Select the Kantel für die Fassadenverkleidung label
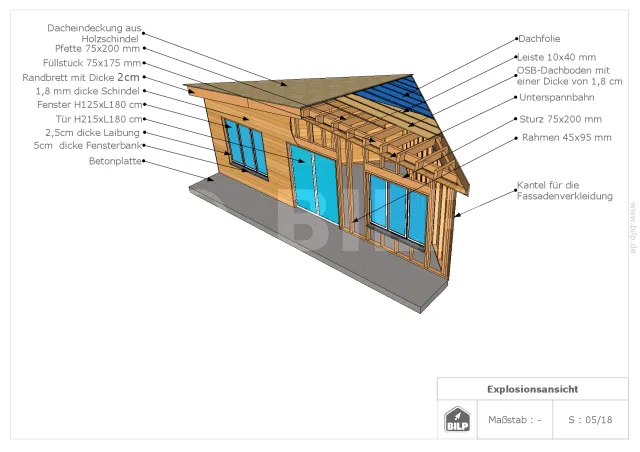Screen dimensions: 640x452 pos(564,190)
